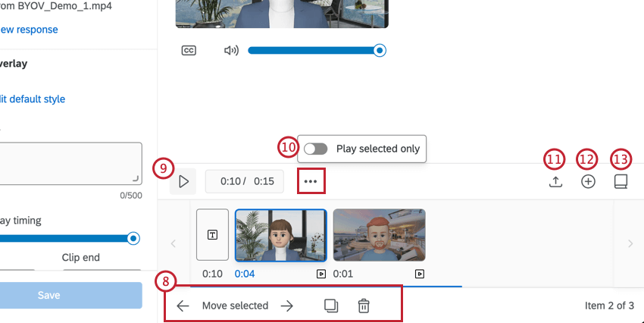Duplicate the selected clip
Screen dimensions: 644x323
pyautogui.click(x=331, y=306)
